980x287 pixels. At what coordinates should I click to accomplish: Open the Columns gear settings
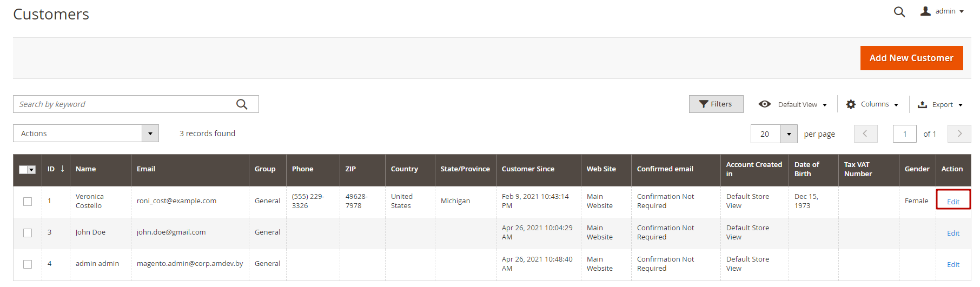851,104
